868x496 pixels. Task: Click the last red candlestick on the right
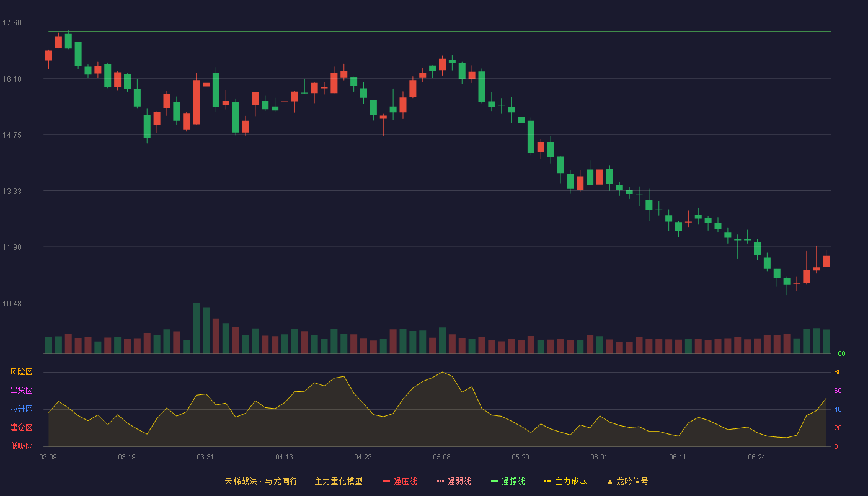coord(826,261)
